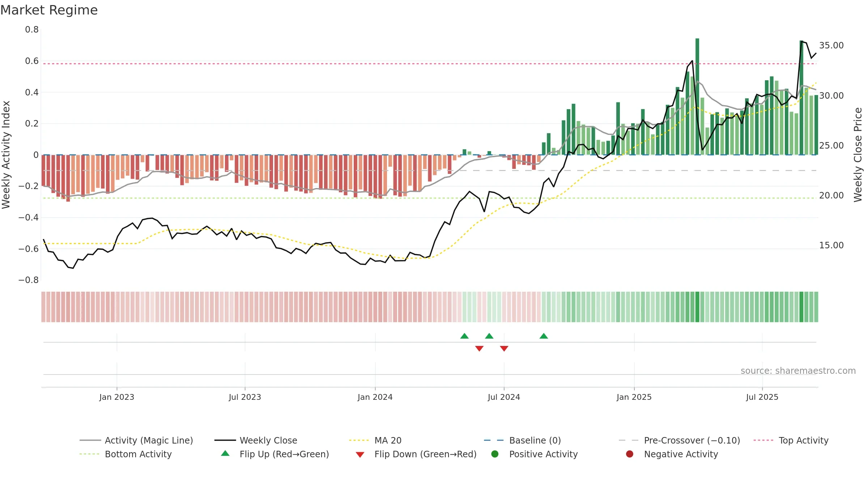Click the 35.00 price axis label

pyautogui.click(x=831, y=46)
